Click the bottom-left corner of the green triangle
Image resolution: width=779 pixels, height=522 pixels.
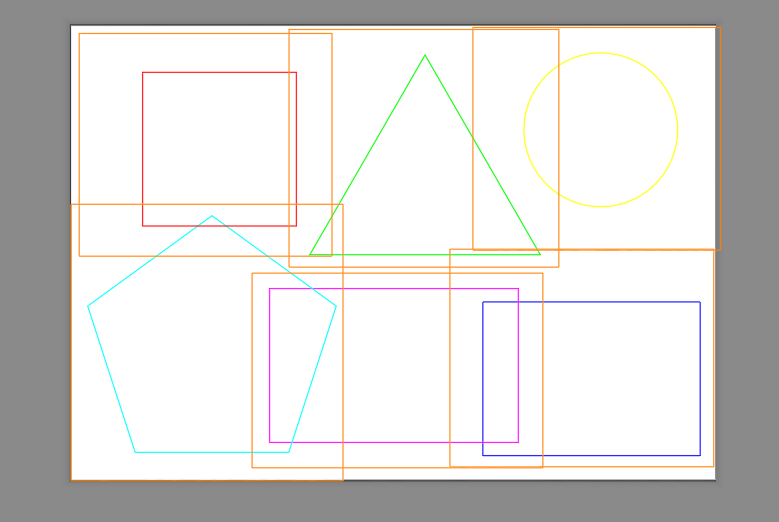coord(309,255)
